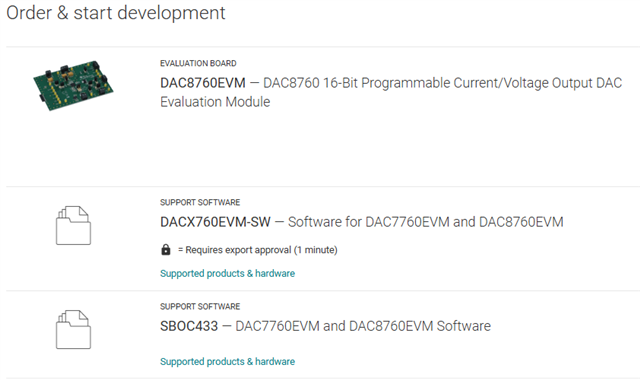Open Supported products & hardware under DACX760EVM-SW
Image resolution: width=640 pixels, height=380 pixels.
[x=227, y=273]
